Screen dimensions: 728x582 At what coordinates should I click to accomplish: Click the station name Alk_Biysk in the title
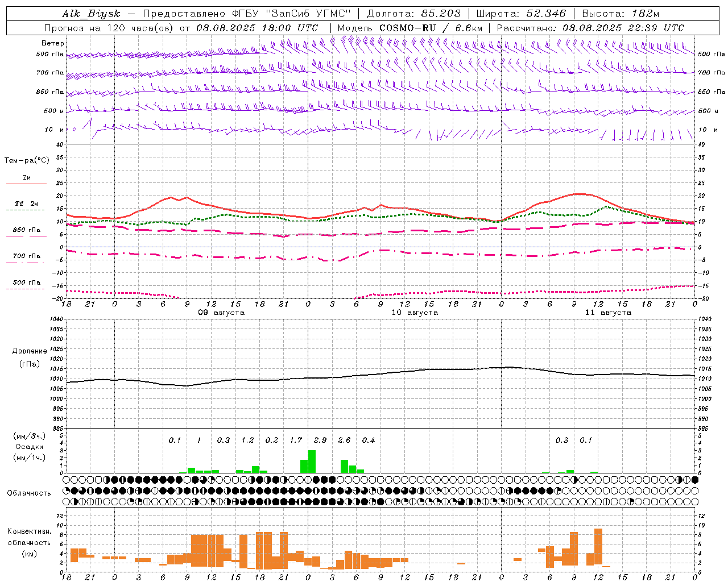tap(92, 14)
